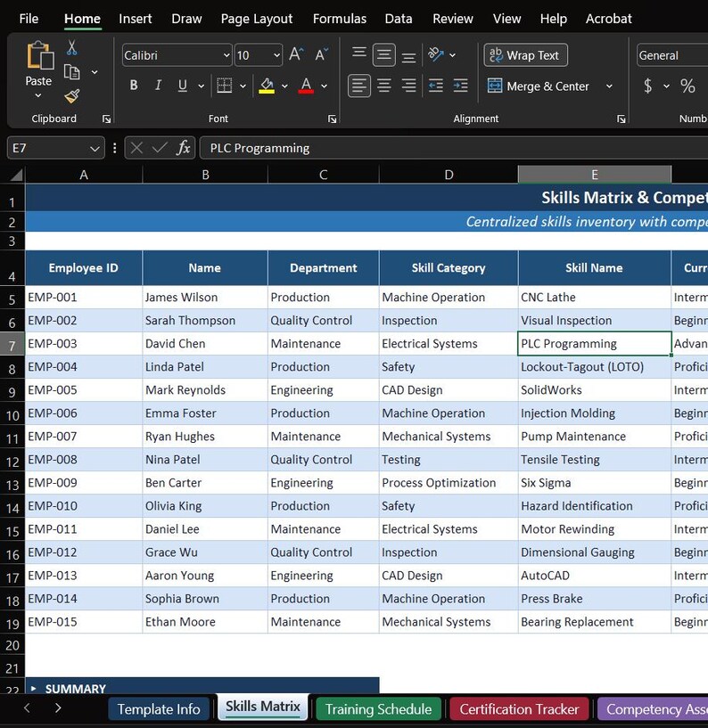Screen dimensions: 708x728
Task: Switch to Data ribbon tab
Action: (399, 19)
